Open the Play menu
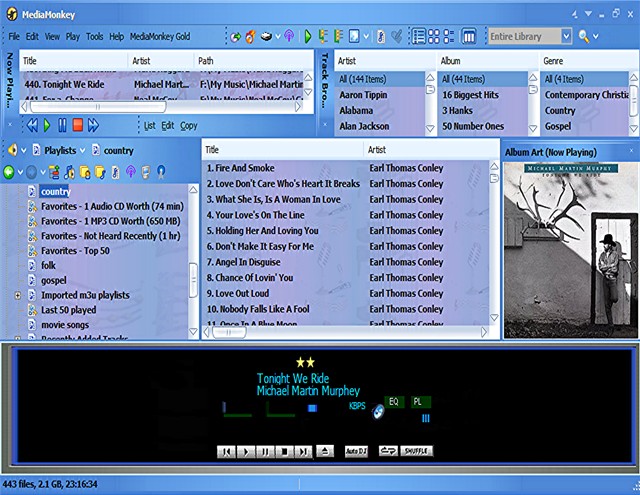Viewport: 640px width, 495px height. 73,36
